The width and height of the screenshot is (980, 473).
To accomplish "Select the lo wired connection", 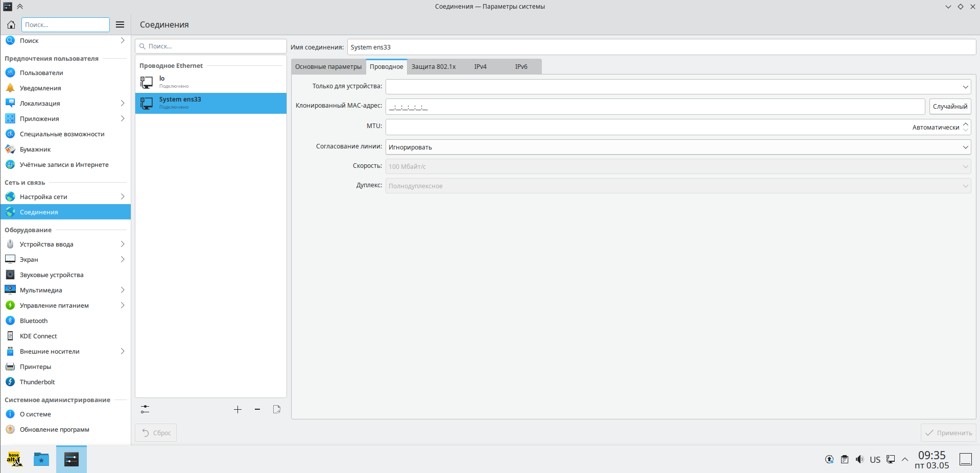I will tap(210, 82).
